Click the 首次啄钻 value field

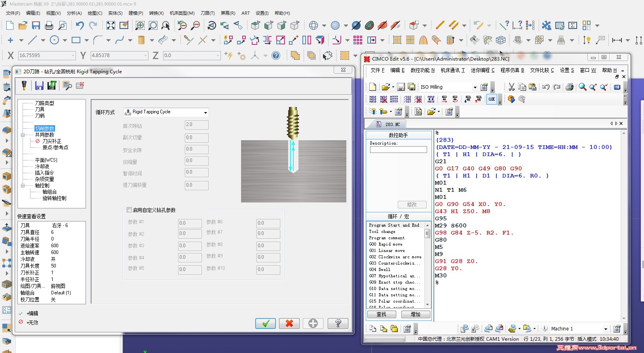pyautogui.click(x=196, y=125)
